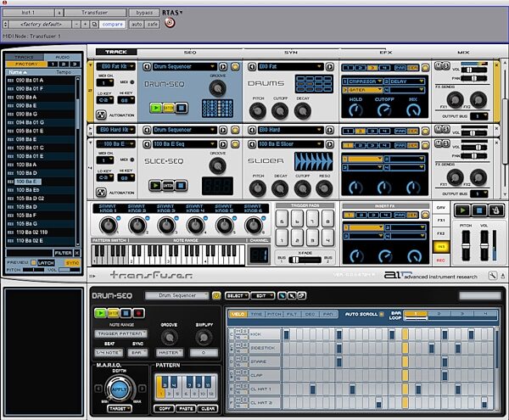Viewport: 509px width, 420px height.
Task: Open automation for E90 Fat Kit track
Action: point(101,115)
